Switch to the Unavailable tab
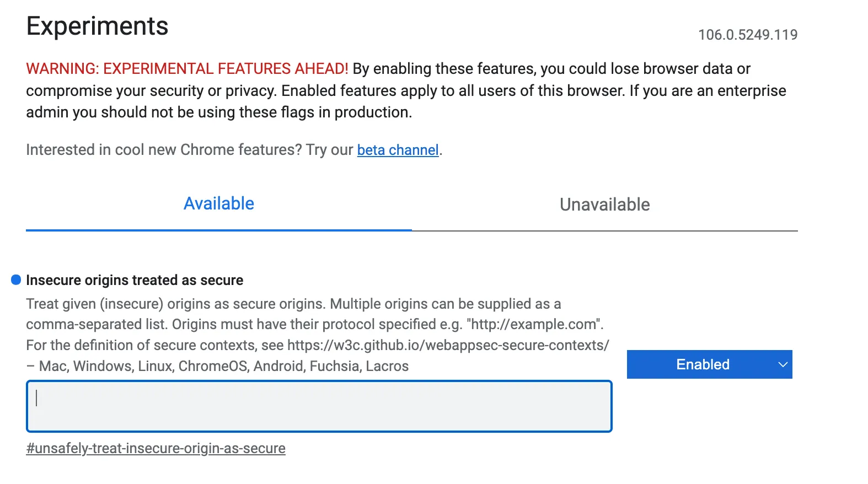The height and width of the screenshot is (484, 868). tap(604, 205)
